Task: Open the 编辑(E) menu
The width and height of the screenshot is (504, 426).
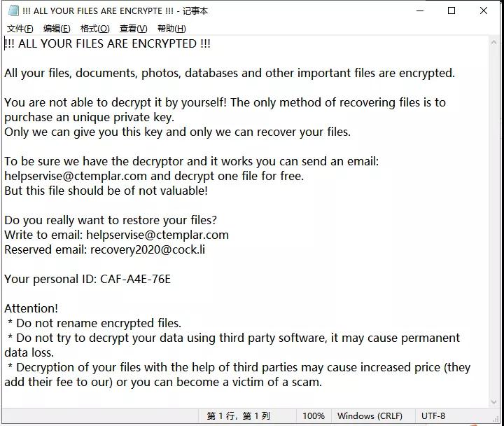Action: pyautogui.click(x=57, y=29)
